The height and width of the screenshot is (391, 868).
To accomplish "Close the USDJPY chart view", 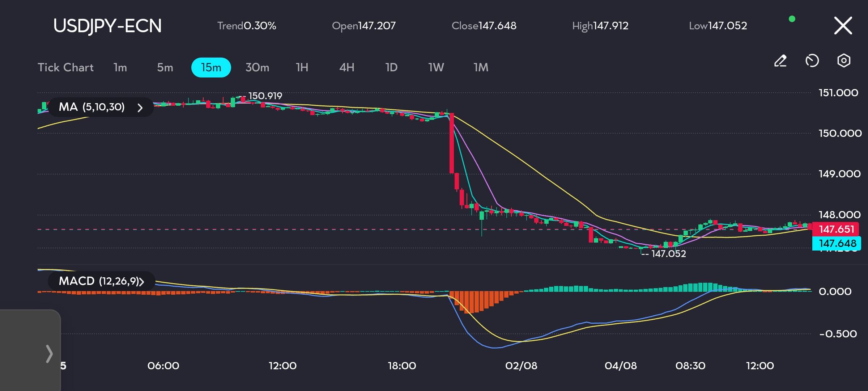I will 843,26.
